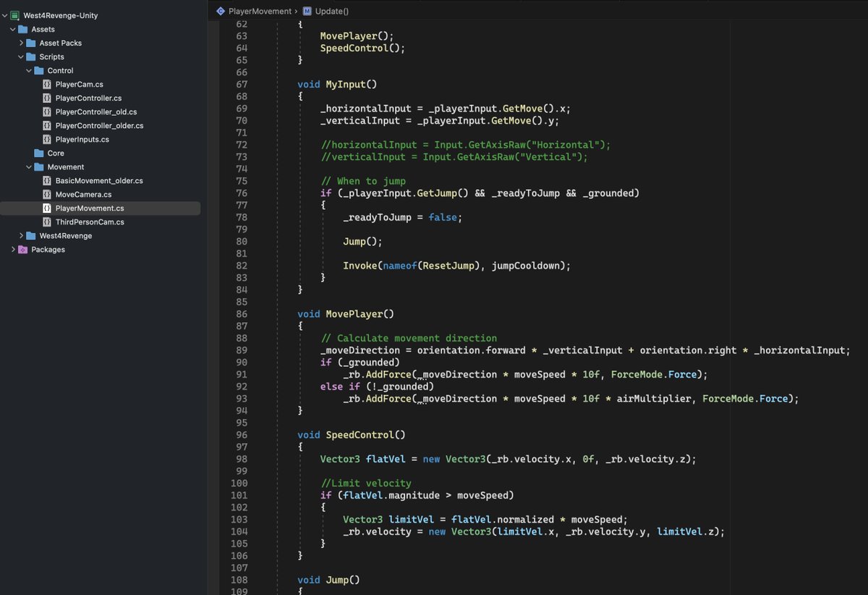868x595 pixels.
Task: Click the ResetJump reference in Invoke call
Action: click(x=448, y=266)
